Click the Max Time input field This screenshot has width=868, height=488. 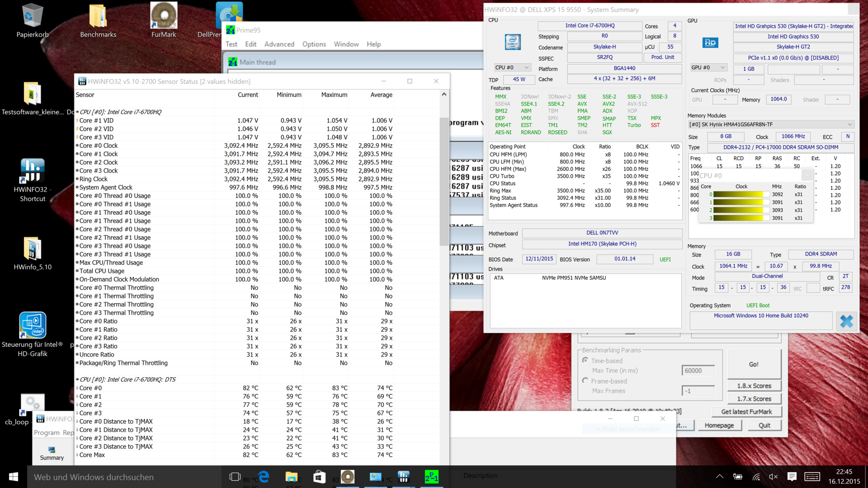[698, 371]
